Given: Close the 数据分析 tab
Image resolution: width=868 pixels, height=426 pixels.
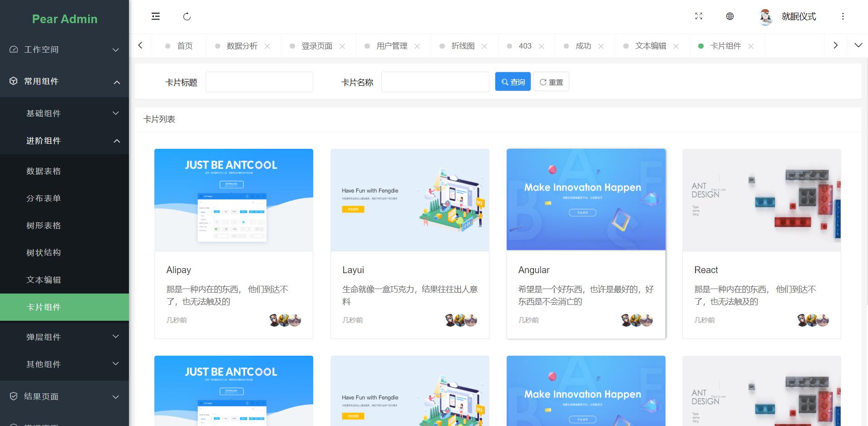Looking at the screenshot, I should [x=267, y=46].
